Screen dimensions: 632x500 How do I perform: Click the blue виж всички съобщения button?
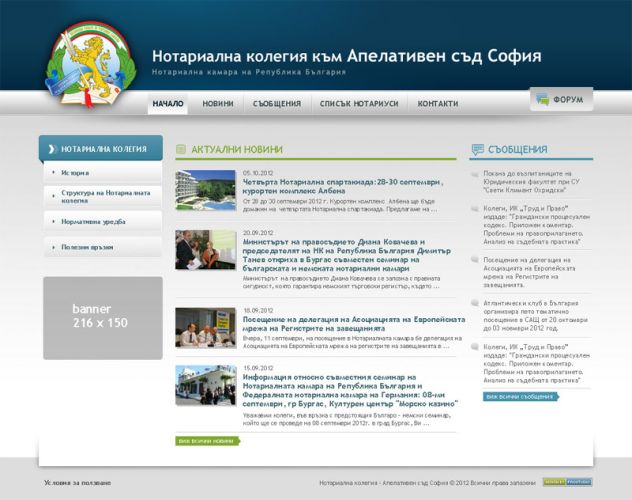coord(521,396)
